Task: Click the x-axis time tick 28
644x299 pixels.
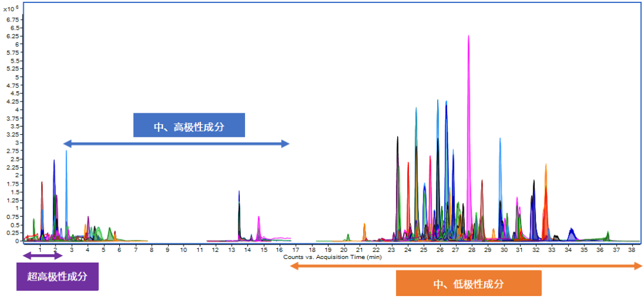Action: [472, 249]
